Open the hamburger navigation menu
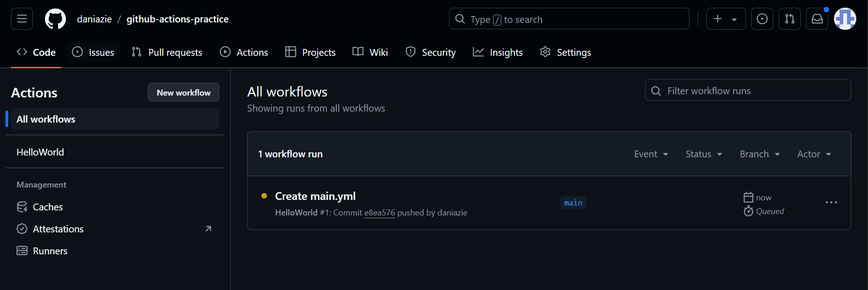Screen dimensions: 868x290 [x=22, y=19]
